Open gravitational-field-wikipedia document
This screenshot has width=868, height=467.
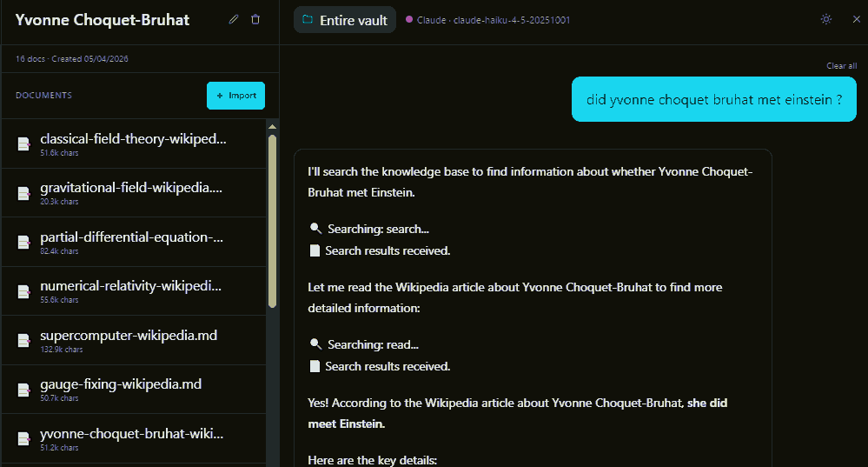click(x=134, y=193)
